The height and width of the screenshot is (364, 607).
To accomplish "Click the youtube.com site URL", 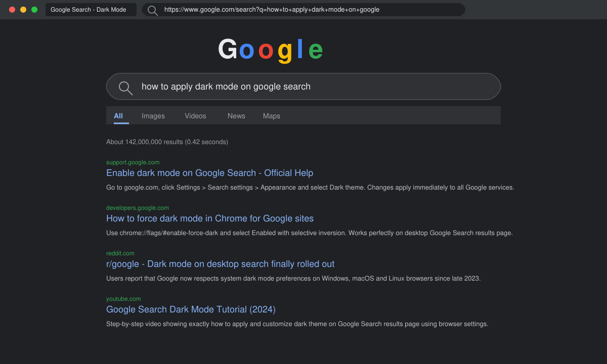I will point(123,299).
